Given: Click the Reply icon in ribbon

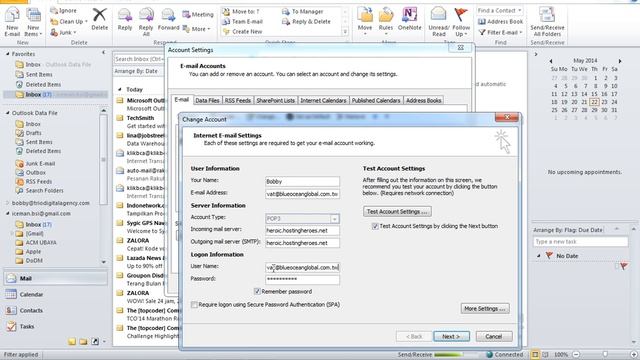Looking at the screenshot, I should point(124,19).
